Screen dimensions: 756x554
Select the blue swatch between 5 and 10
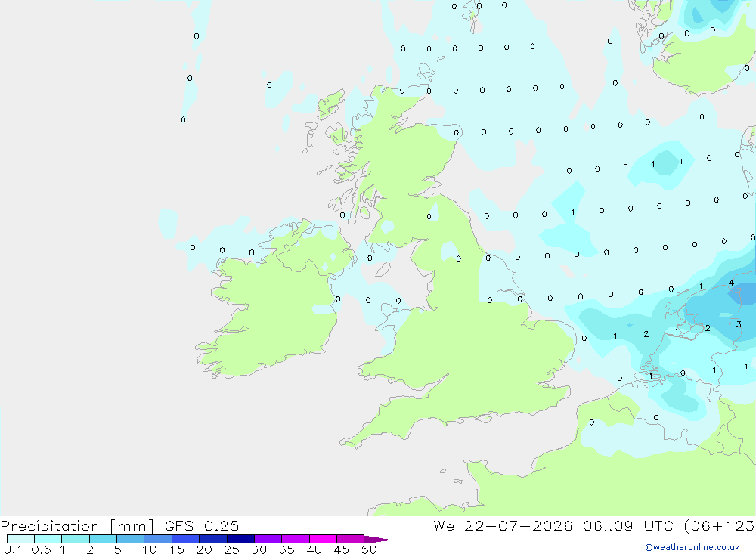[131, 539]
